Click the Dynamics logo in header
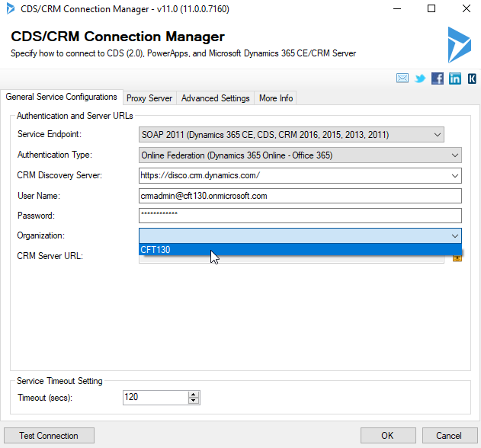 click(459, 45)
